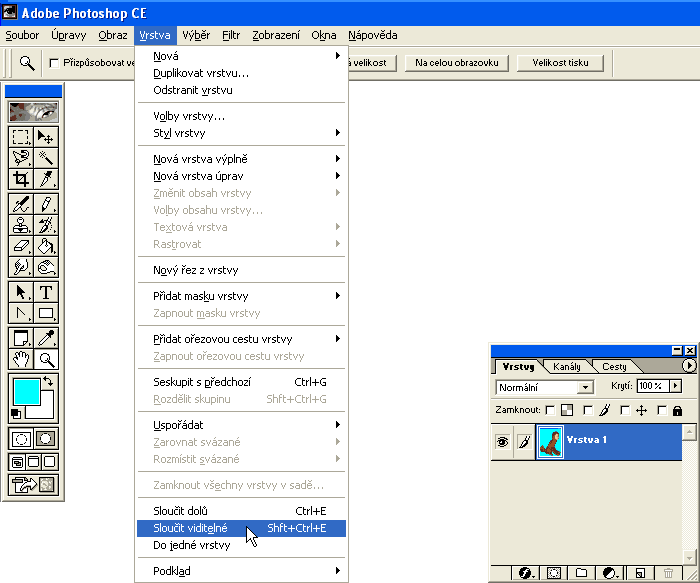Select the Slice tool

click(46, 179)
